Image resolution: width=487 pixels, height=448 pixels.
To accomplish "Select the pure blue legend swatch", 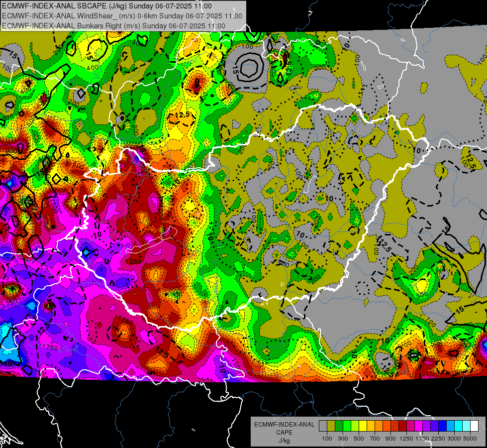I will (x=443, y=426).
